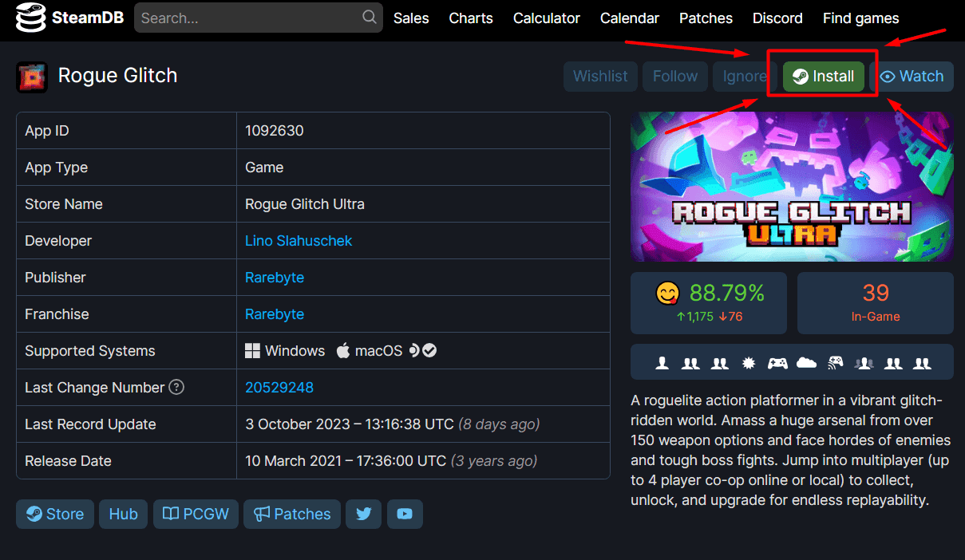Open the Calendar page
This screenshot has height=560, width=965.
[630, 18]
